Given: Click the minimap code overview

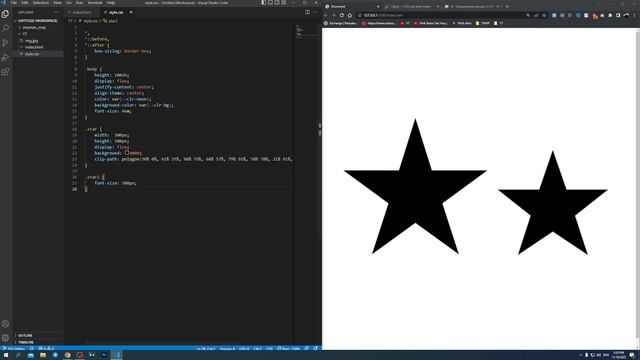Looking at the screenshot, I should coord(306,31).
